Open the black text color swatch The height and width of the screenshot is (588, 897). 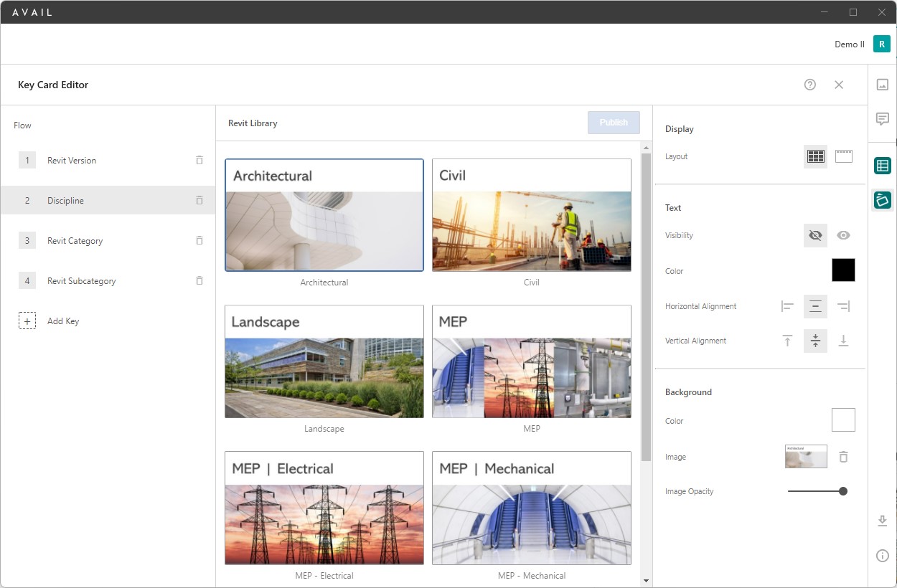pyautogui.click(x=843, y=270)
